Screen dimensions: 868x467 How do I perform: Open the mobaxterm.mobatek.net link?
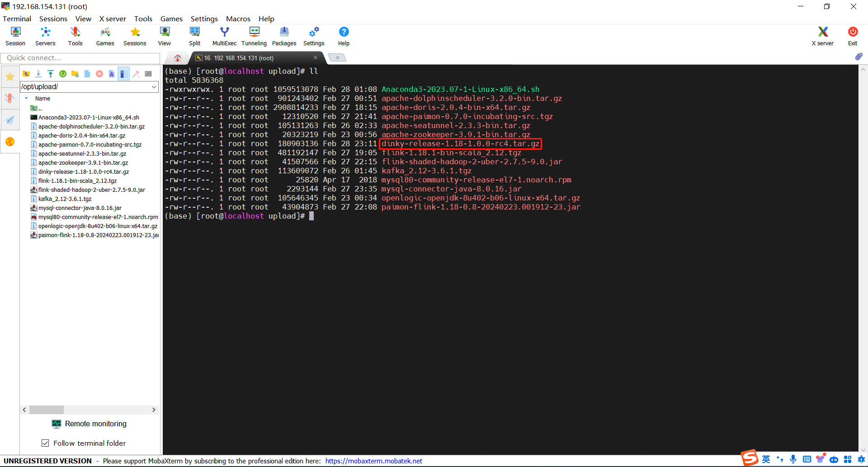[x=373, y=461]
